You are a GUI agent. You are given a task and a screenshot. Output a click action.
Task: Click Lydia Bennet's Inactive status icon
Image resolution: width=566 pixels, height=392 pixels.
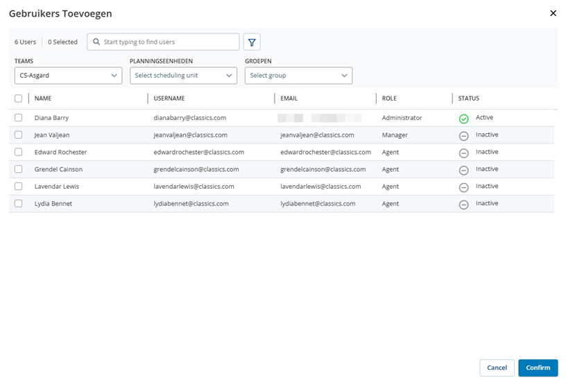464,205
